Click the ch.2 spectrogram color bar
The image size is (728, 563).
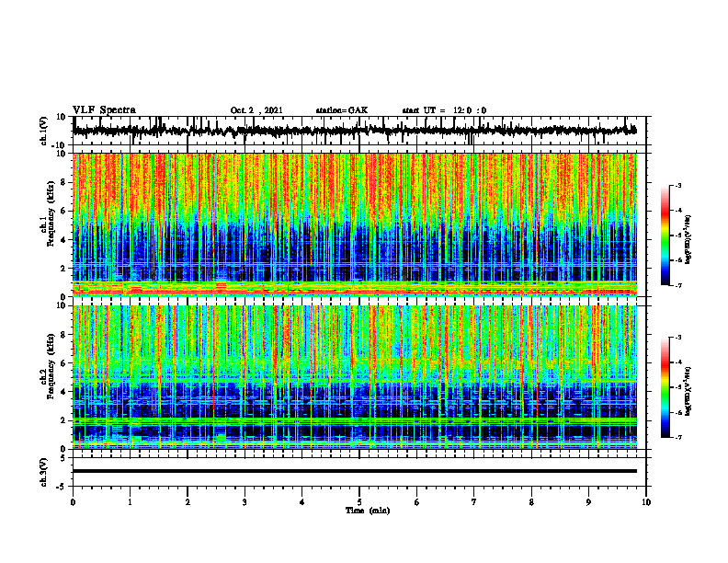(665, 387)
